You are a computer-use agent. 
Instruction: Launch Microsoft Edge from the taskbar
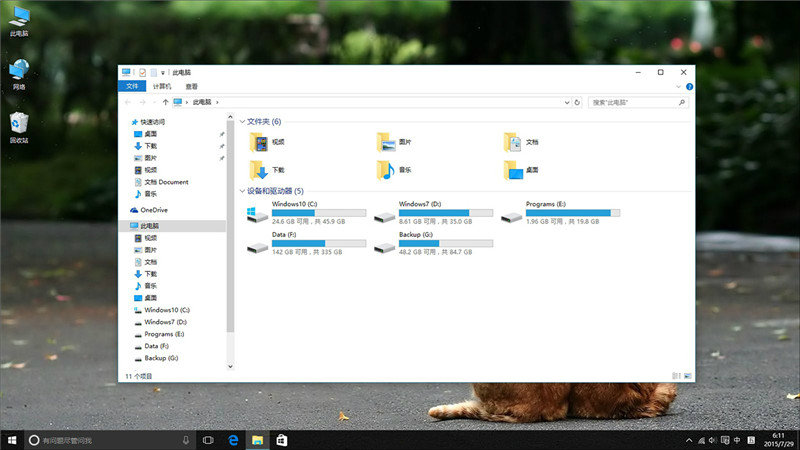coord(233,440)
